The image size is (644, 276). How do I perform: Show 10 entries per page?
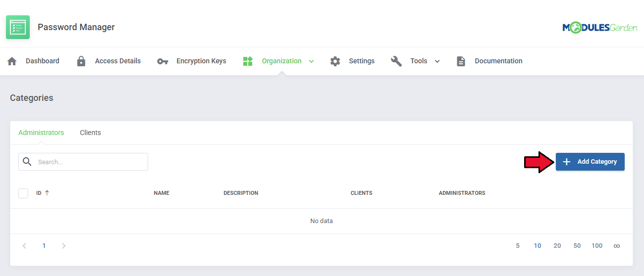click(x=537, y=246)
